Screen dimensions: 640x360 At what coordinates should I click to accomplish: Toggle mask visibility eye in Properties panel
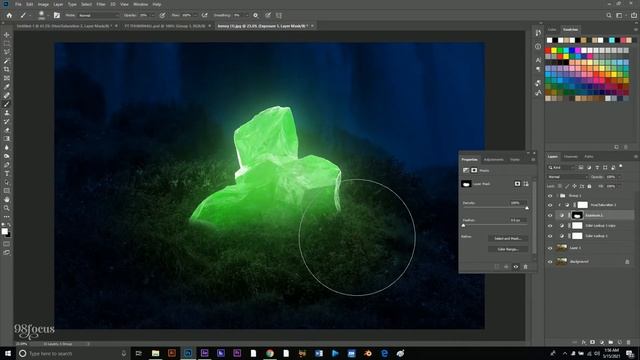pos(516,267)
